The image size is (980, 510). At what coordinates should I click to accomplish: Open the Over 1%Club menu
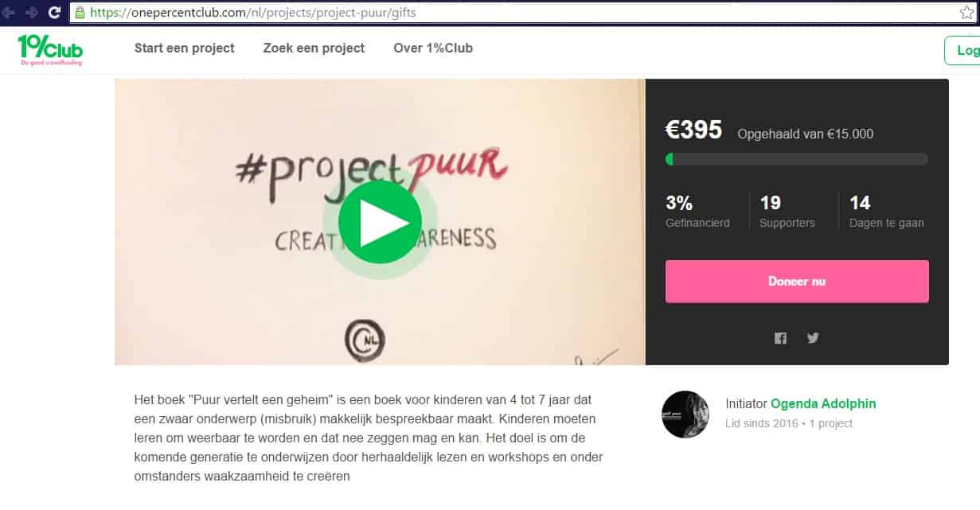[x=433, y=48]
